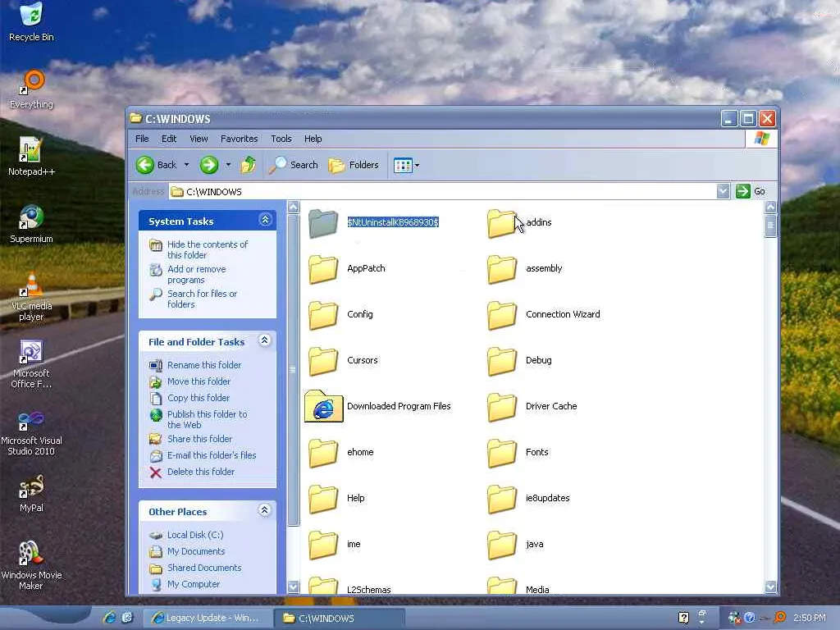Viewport: 840px width, 630px height.
Task: Open the File menu
Action: 142,139
